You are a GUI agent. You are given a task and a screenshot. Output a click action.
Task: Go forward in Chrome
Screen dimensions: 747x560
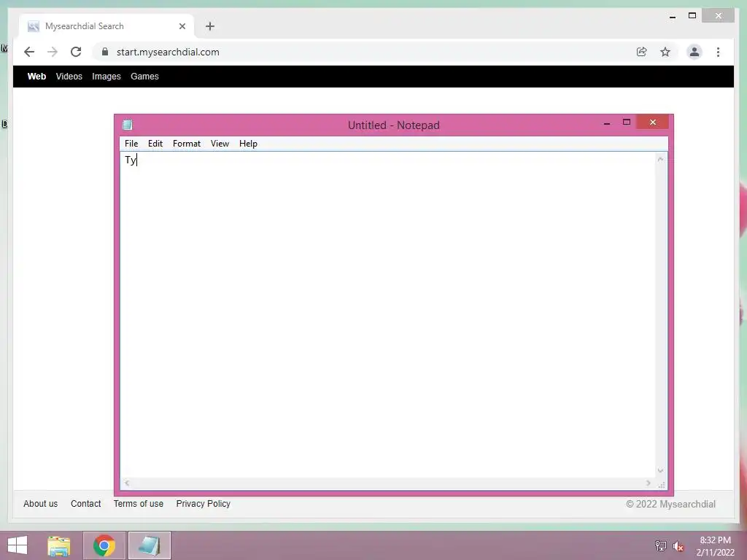coord(53,52)
